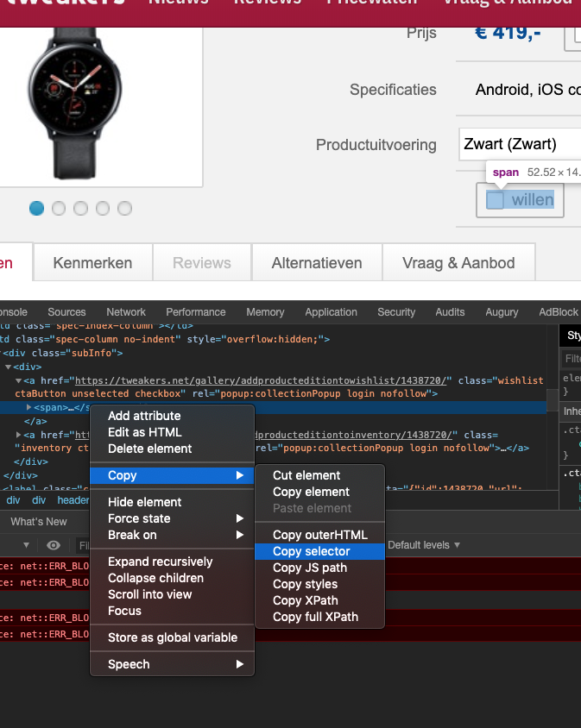
Task: Select first div breadcrumb
Action: pos(13,500)
